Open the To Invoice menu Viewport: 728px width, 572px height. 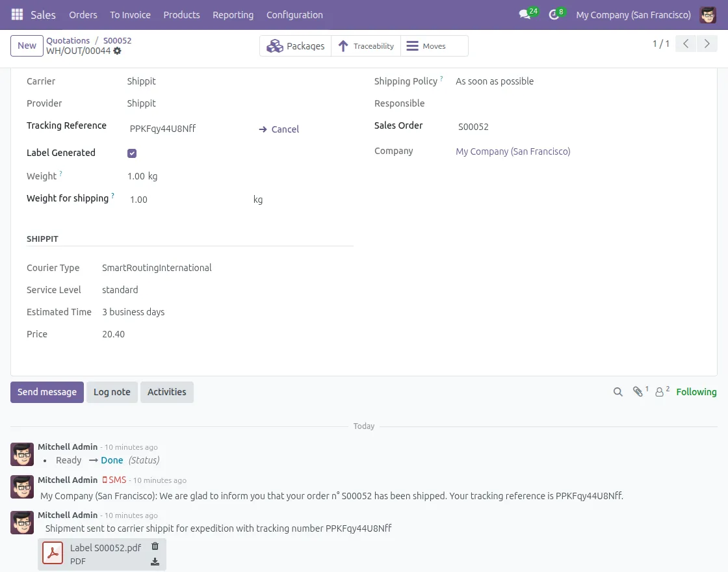(x=130, y=15)
